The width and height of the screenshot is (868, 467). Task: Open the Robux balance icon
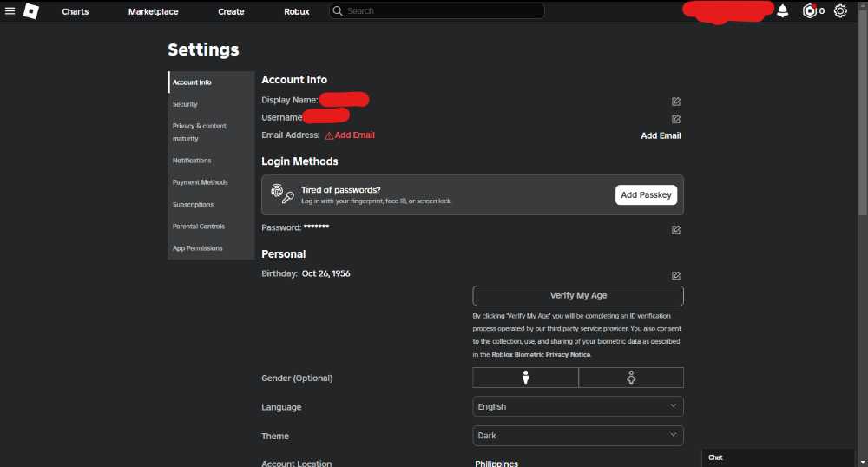809,11
